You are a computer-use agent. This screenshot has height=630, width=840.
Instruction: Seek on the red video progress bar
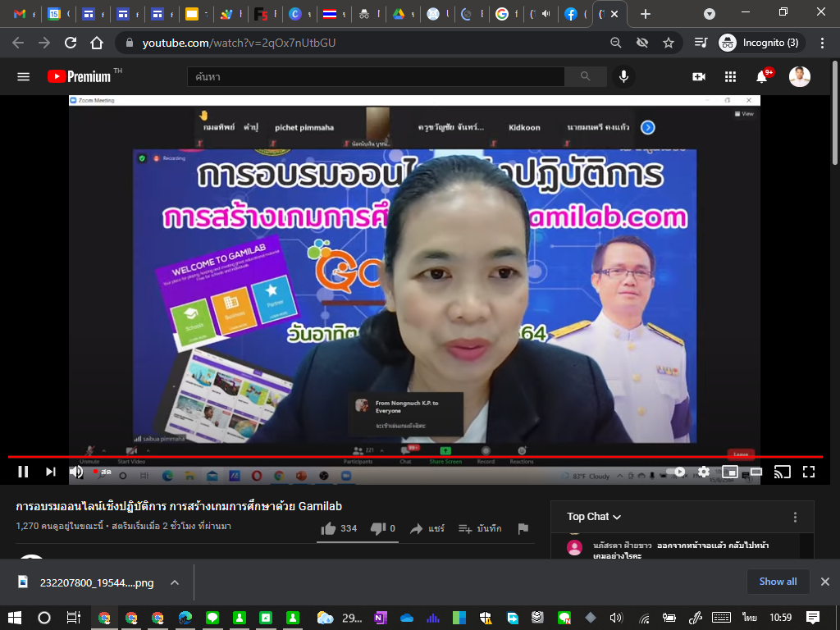click(x=415, y=456)
